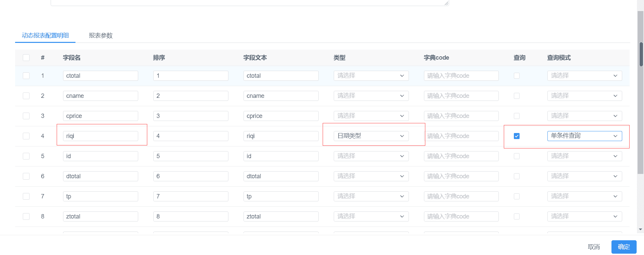Click the 字段文本 input containing ztotal
The width and height of the screenshot is (644, 255).
coord(281,216)
